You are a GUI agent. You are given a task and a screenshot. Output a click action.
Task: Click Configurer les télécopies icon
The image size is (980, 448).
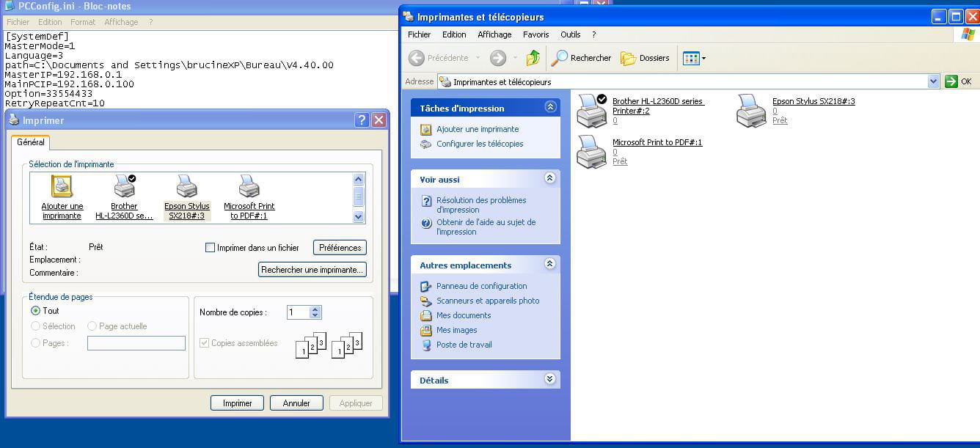(x=426, y=144)
